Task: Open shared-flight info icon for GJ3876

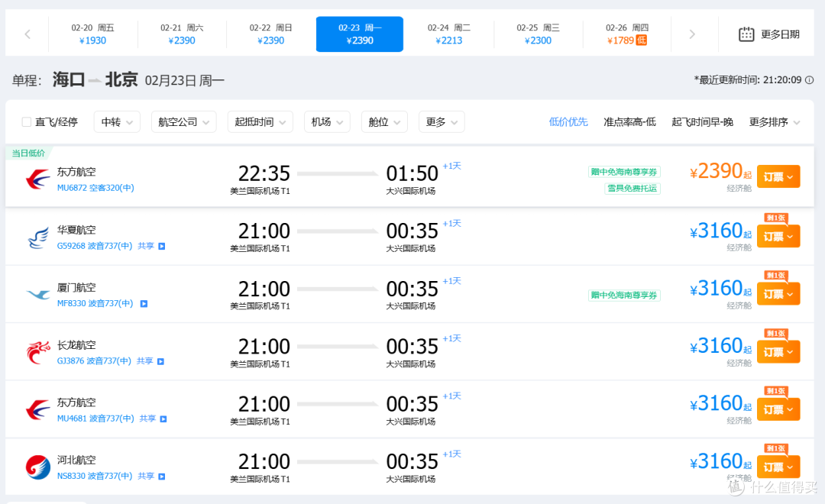Action: (x=161, y=361)
